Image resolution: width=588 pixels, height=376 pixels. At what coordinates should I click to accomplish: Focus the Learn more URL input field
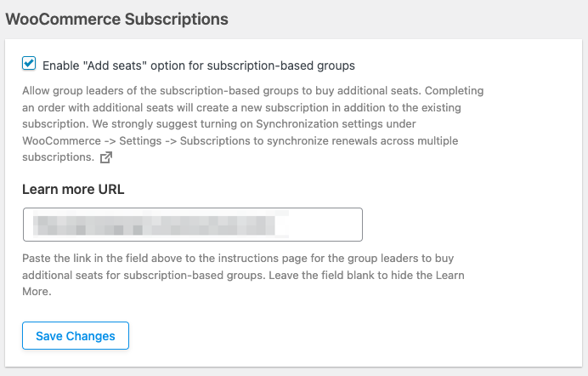192,225
